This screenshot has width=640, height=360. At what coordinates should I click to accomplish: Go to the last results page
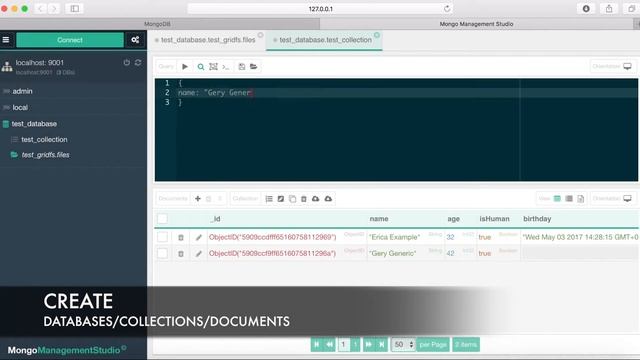tap(382, 344)
